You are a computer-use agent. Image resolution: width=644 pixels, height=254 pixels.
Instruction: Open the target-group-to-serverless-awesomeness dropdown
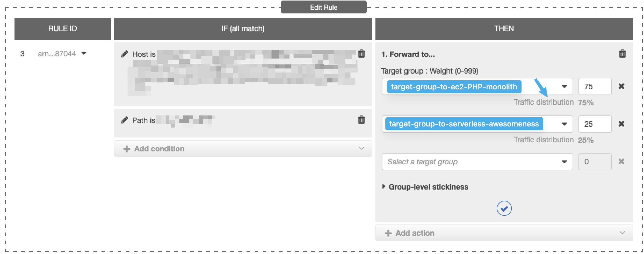pos(564,124)
